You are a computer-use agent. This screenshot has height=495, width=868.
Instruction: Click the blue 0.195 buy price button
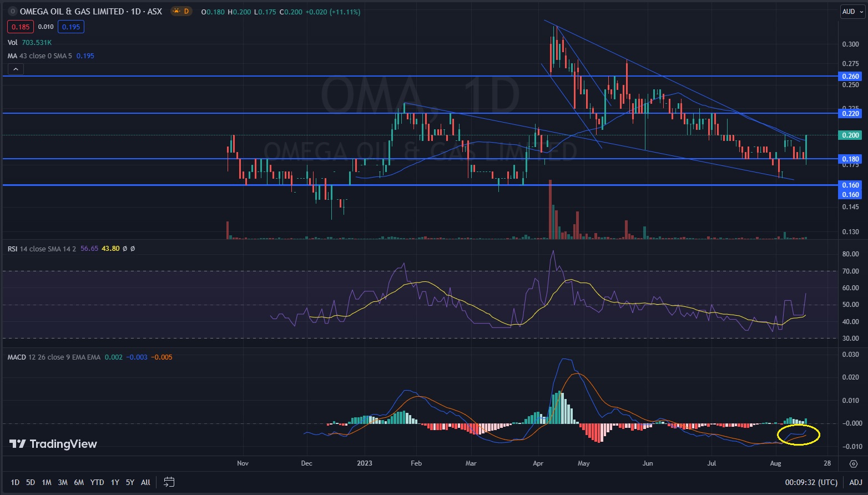71,27
